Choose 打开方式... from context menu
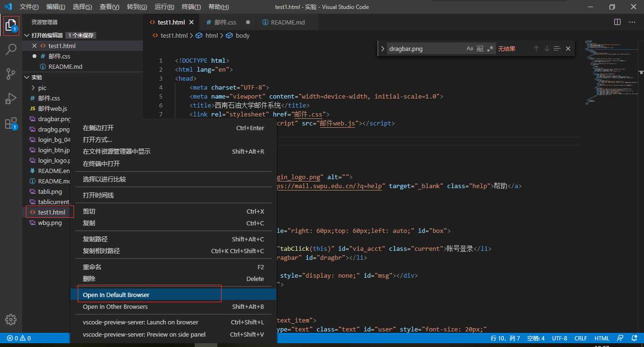The width and height of the screenshot is (644, 347). [x=173, y=140]
